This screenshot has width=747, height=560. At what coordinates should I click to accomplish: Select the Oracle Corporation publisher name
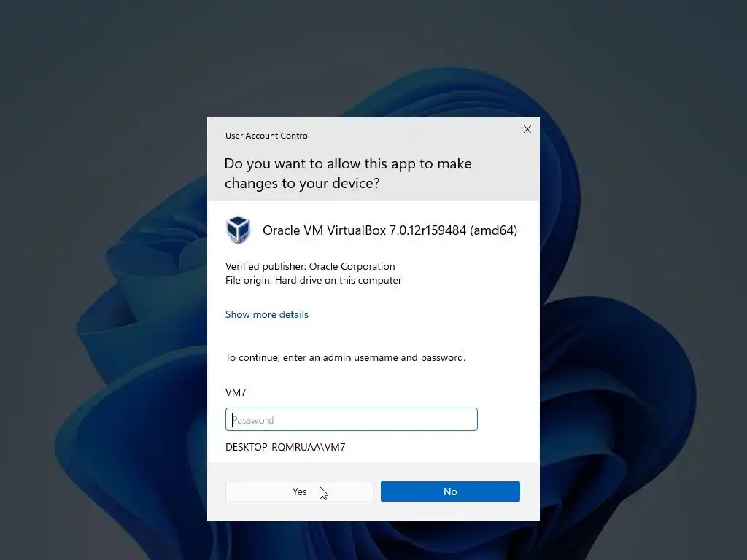pyautogui.click(x=352, y=266)
